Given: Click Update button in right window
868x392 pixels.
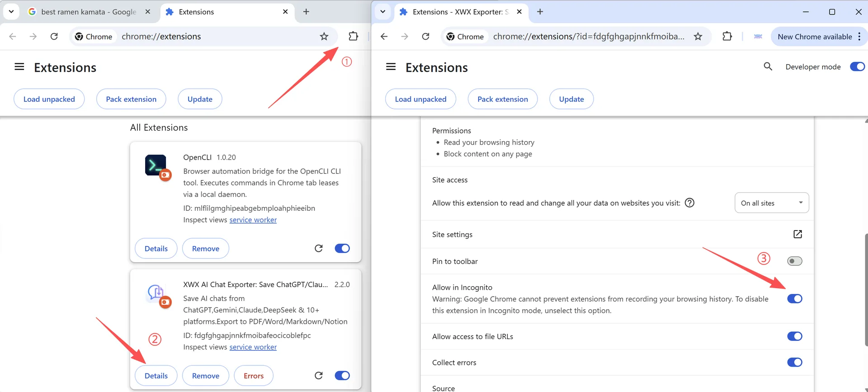Looking at the screenshot, I should [571, 99].
